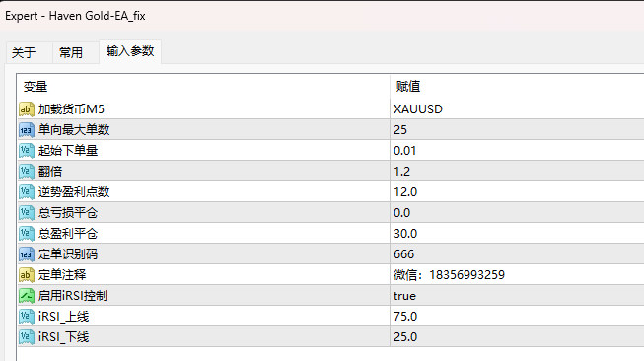
Task: Toggle the true value of 启用iRSI控制
Action: (404, 296)
